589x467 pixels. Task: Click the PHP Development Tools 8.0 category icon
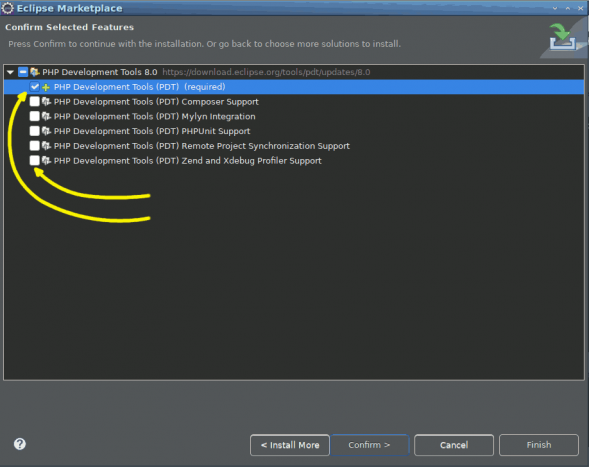(x=35, y=72)
